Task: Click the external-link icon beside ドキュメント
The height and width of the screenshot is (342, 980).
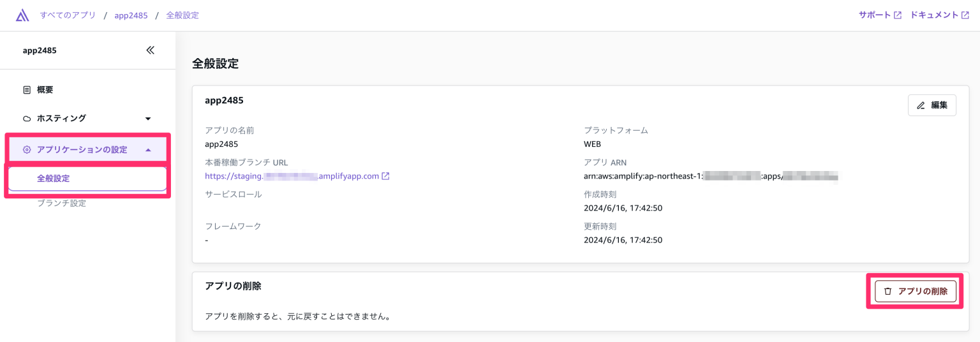Action: click(x=965, y=15)
